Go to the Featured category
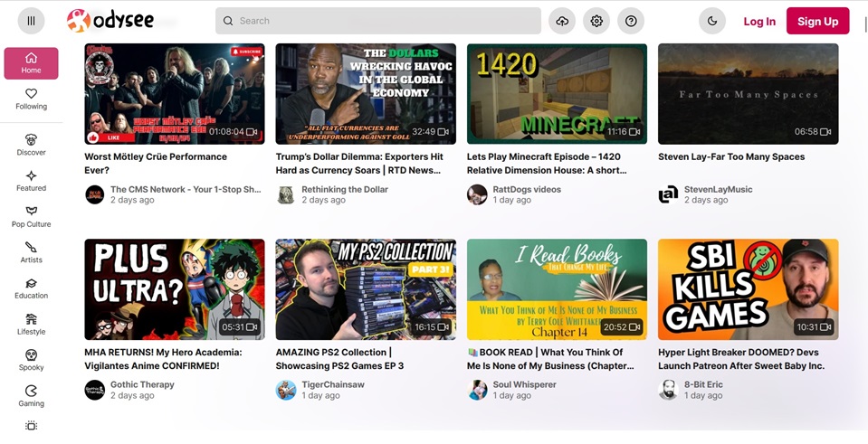Screen dimensions: 868x444 (x=31, y=181)
